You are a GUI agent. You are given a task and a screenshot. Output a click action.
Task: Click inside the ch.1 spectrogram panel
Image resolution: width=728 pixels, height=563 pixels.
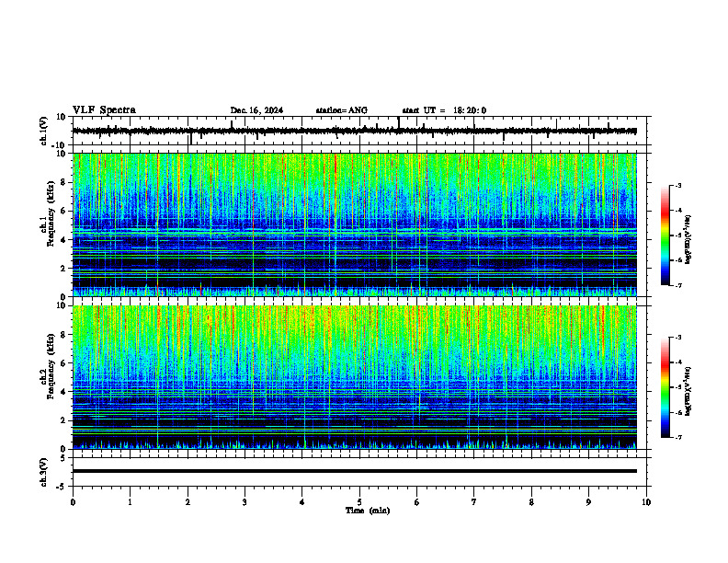[x=355, y=224]
